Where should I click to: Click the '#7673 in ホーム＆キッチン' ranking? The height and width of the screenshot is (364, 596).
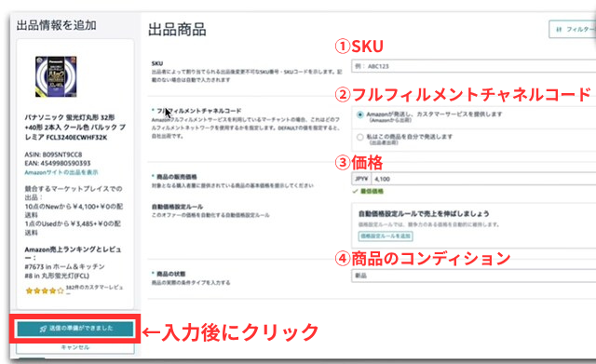[64, 267]
